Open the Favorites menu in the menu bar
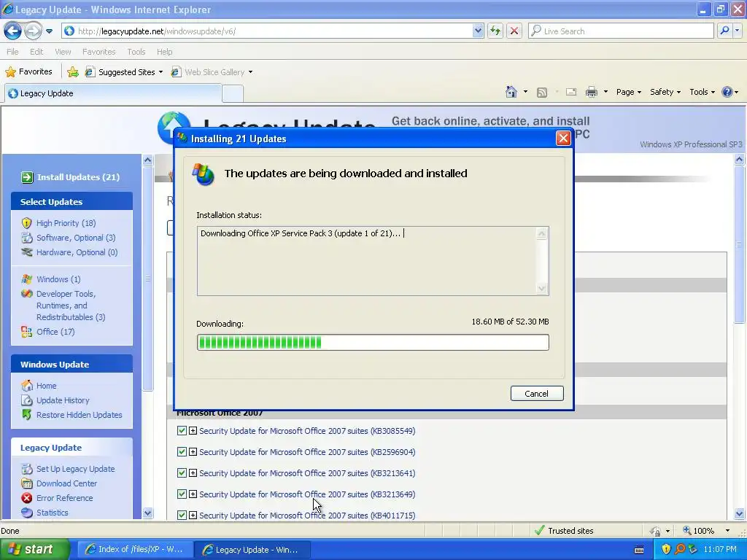The height and width of the screenshot is (560, 747). pos(98,52)
